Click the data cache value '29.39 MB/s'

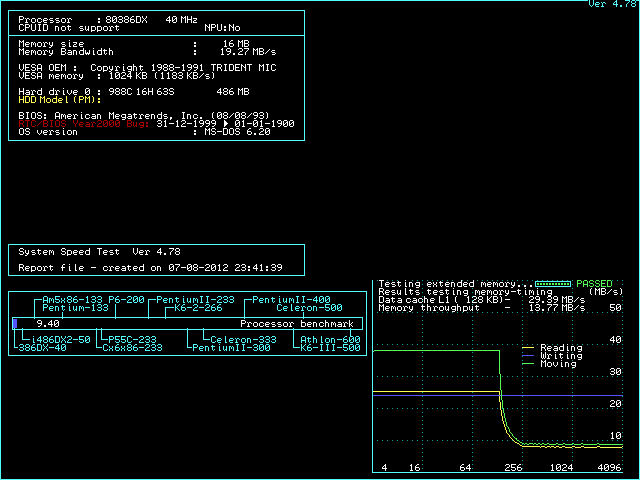point(557,300)
